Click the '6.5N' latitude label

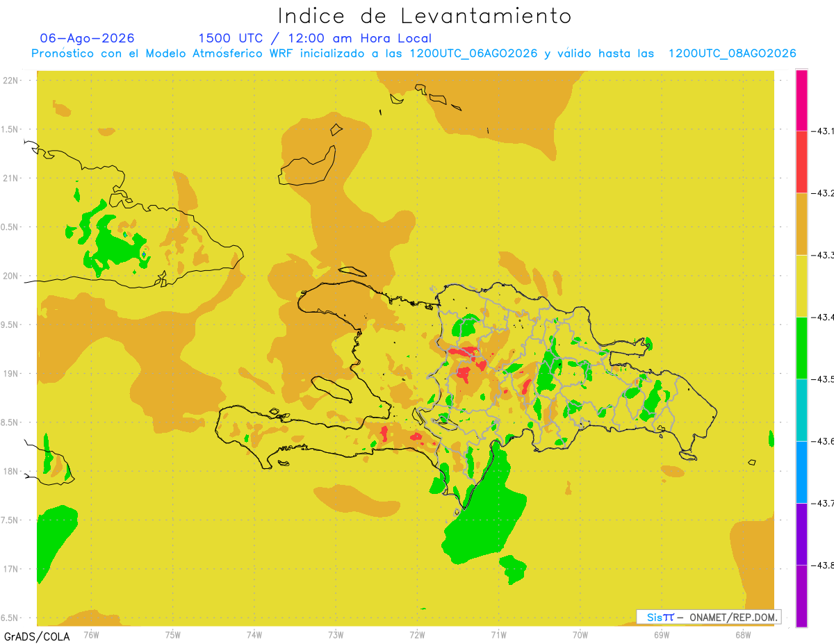[x=10, y=618]
